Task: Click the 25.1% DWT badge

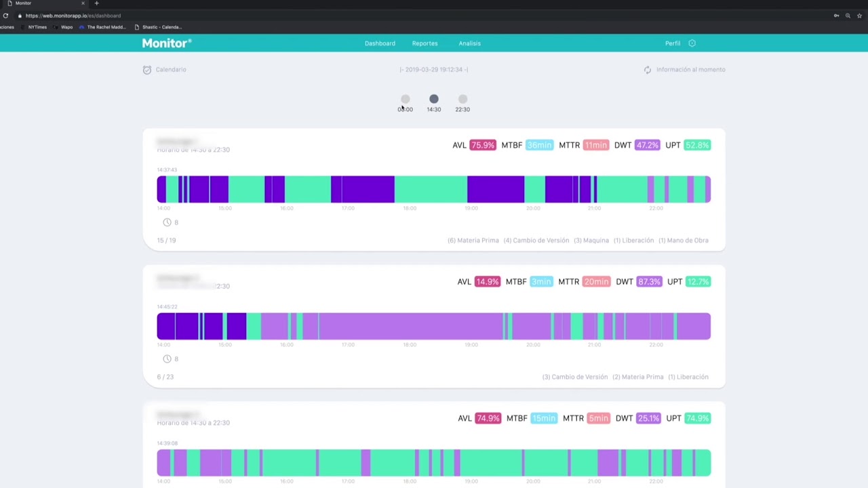Action: tap(648, 418)
